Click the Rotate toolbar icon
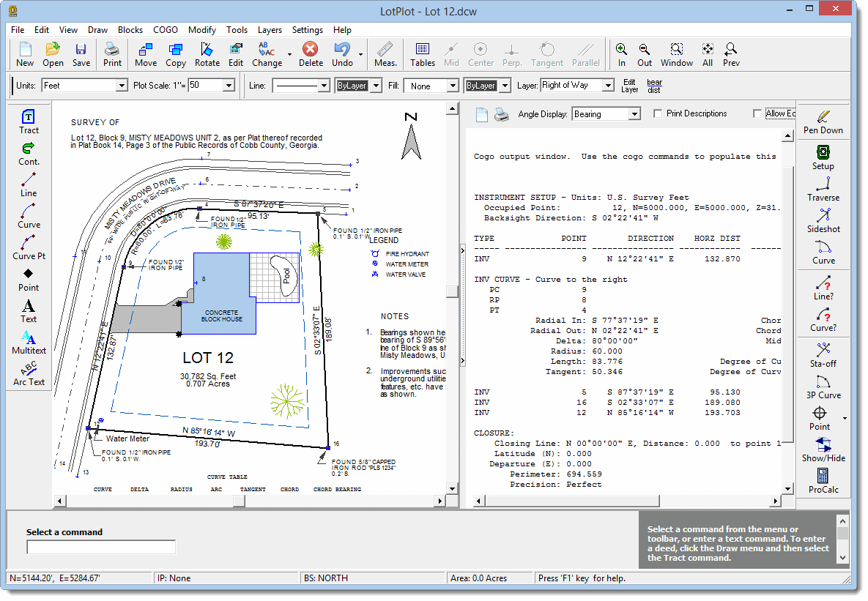 pyautogui.click(x=207, y=55)
